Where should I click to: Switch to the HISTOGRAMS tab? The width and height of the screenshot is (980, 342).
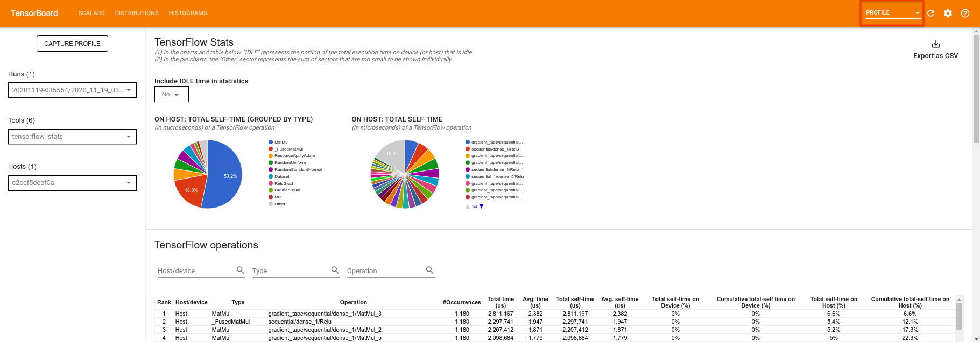tap(188, 13)
